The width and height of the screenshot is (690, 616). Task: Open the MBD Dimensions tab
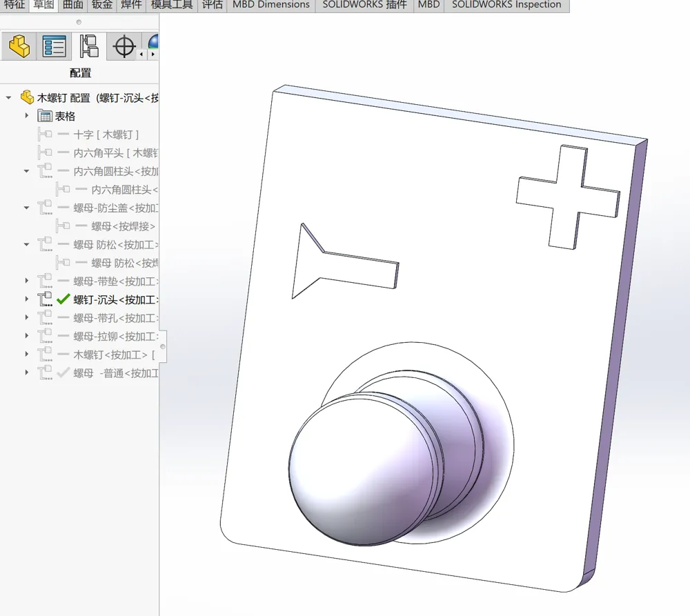click(271, 5)
